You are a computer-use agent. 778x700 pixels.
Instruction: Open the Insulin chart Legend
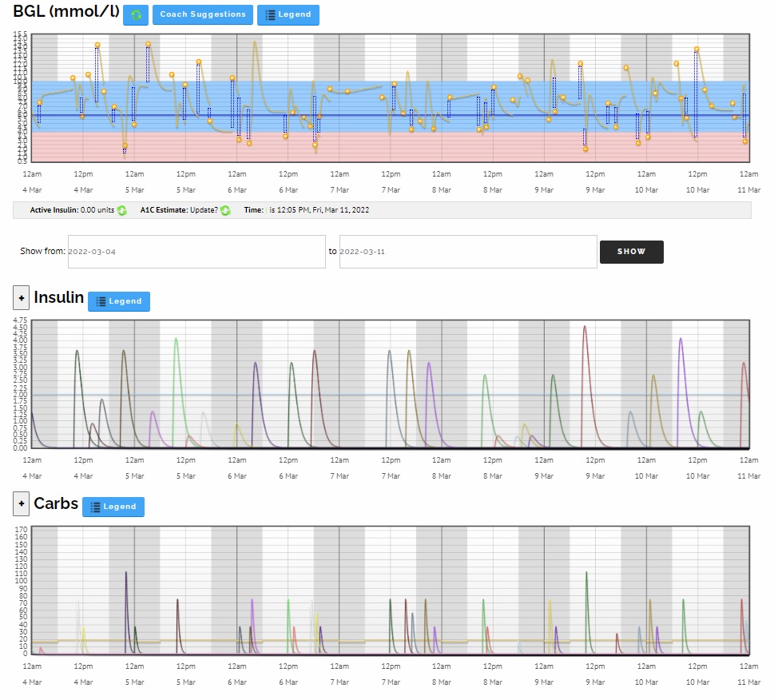point(118,301)
